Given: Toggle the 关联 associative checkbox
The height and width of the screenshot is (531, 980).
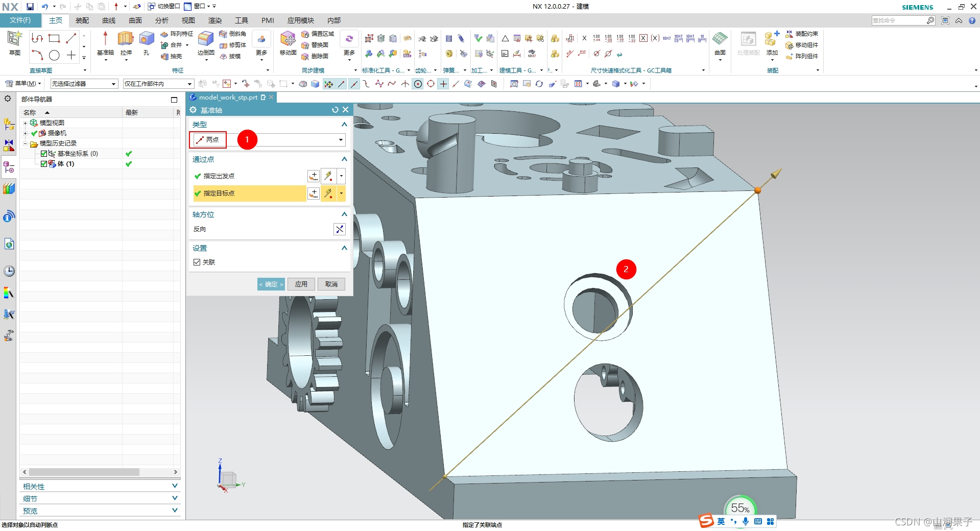Looking at the screenshot, I should click(x=197, y=262).
